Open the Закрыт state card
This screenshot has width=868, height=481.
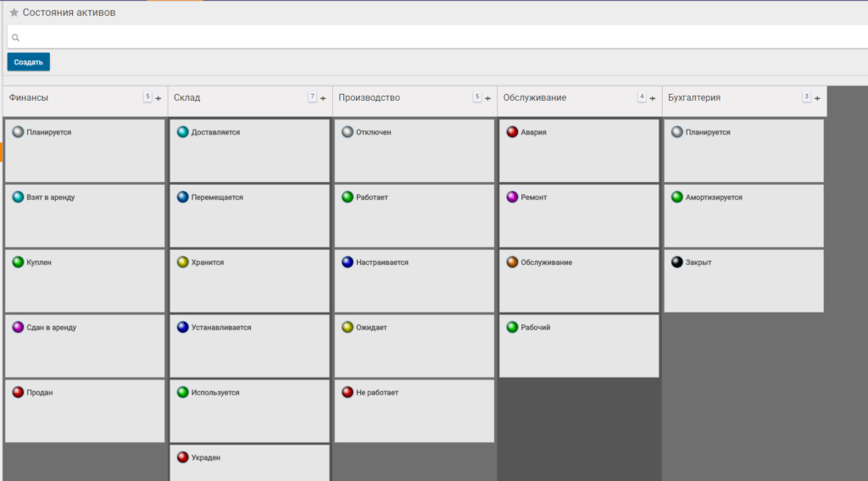pyautogui.click(x=743, y=281)
